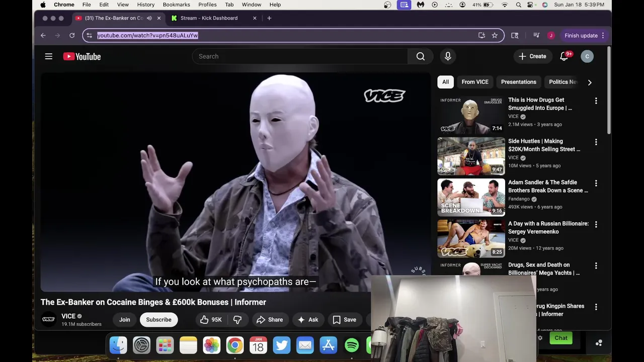This screenshot has height=362, width=644.
Task: Click the search magnifier button
Action: (x=421, y=56)
